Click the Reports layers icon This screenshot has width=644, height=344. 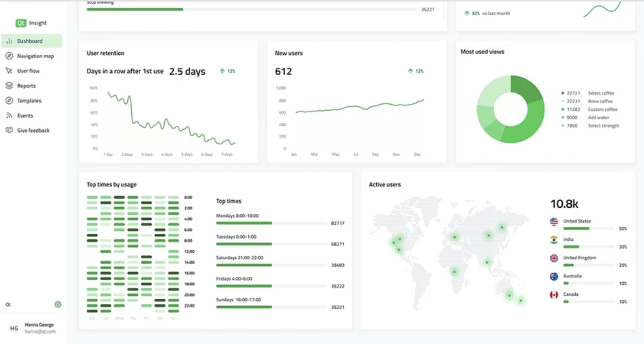(9, 86)
